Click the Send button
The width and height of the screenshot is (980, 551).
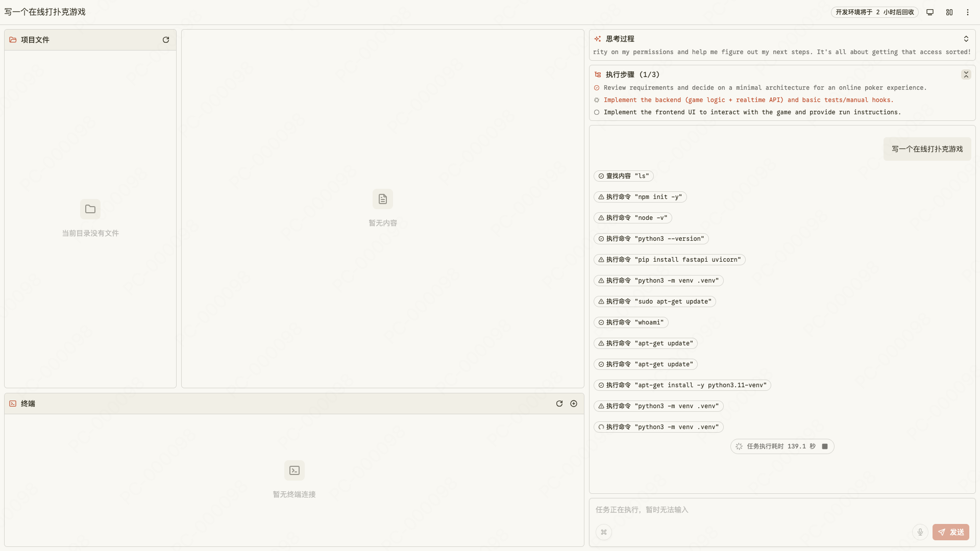pyautogui.click(x=950, y=532)
